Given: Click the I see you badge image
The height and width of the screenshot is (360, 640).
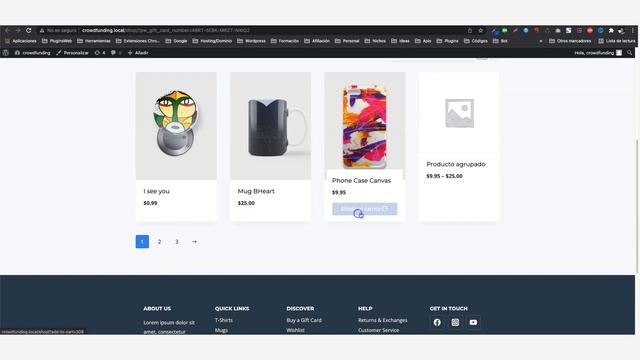Looking at the screenshot, I should click(176, 126).
